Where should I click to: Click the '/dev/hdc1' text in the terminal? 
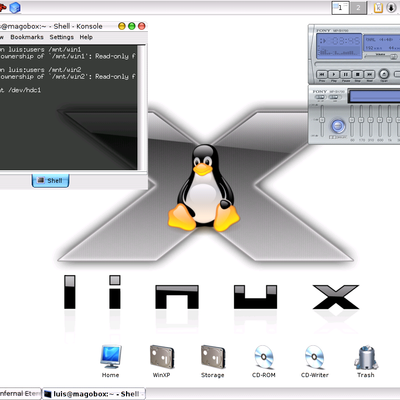pyautogui.click(x=24, y=90)
